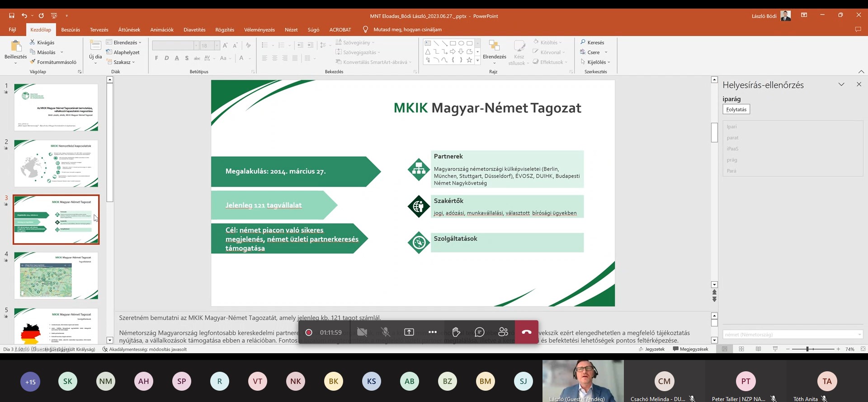The width and height of the screenshot is (868, 402).
Task: Toggle text shadow formatting
Action: 187,58
